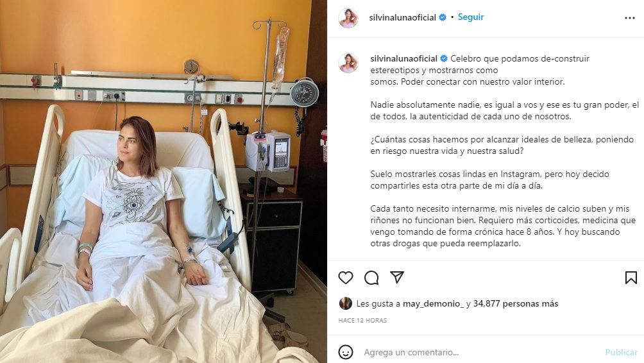The height and width of the screenshot is (363, 644).
Task: Save post with the bookmark icon
Action: tap(631, 278)
